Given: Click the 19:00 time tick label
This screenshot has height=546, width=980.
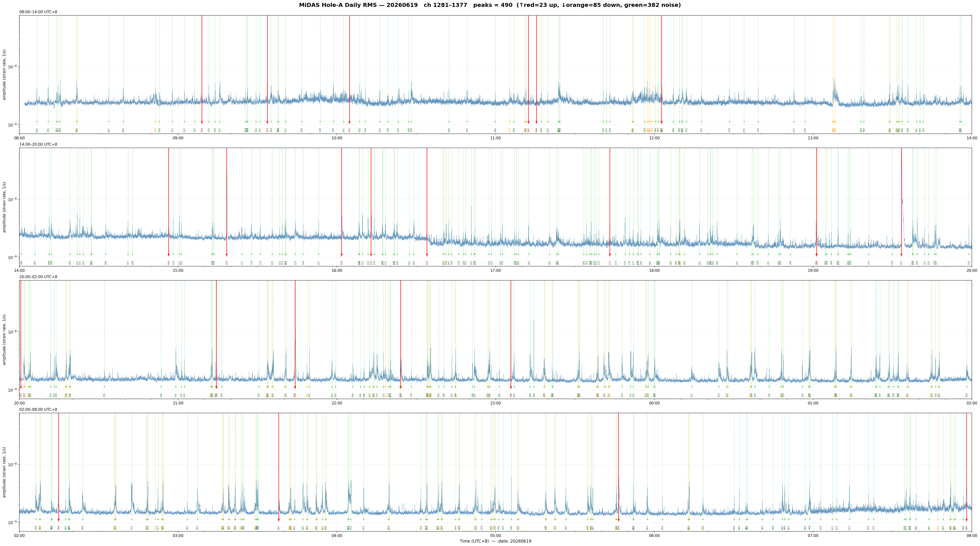Looking at the screenshot, I should pyautogui.click(x=813, y=270).
